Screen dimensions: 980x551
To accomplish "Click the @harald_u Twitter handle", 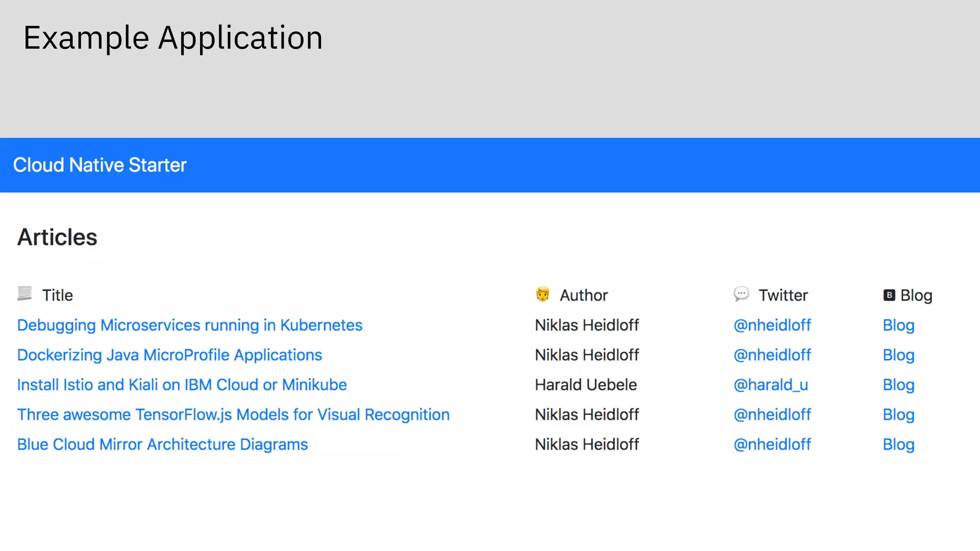I will (x=771, y=385).
